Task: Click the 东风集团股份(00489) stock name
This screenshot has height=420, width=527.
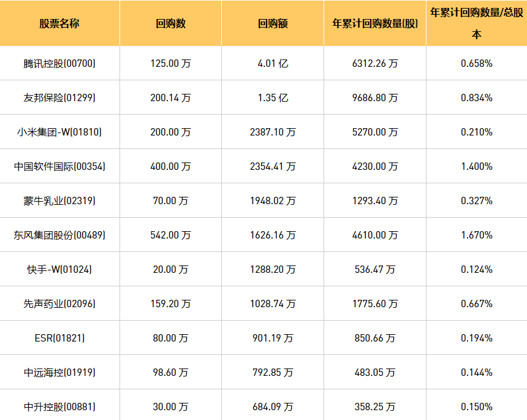Action: click(x=59, y=235)
